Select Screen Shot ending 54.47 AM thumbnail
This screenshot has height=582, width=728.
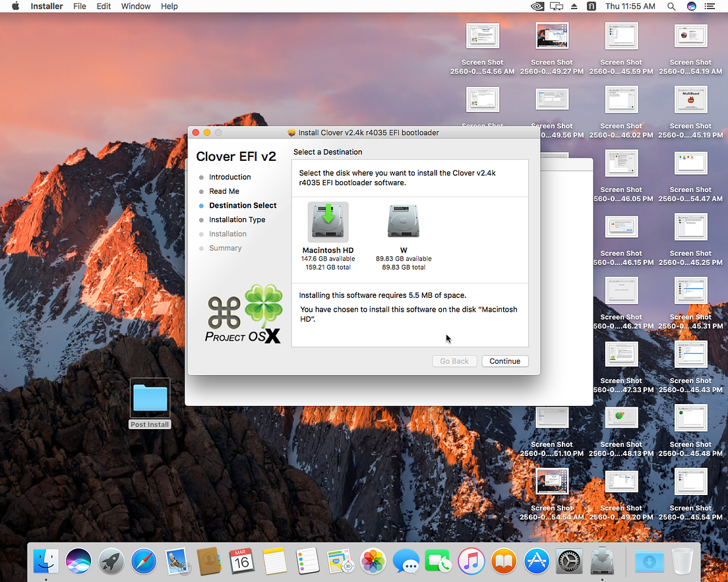(691, 163)
